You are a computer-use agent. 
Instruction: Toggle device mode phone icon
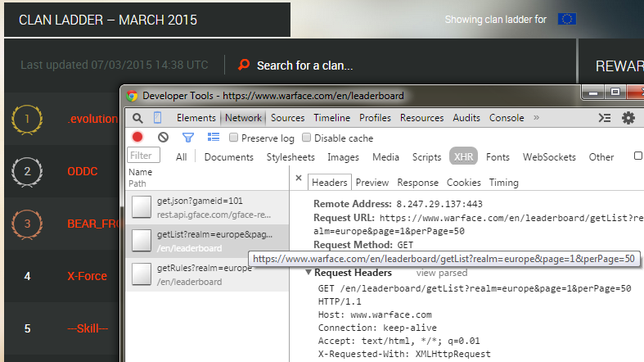157,118
